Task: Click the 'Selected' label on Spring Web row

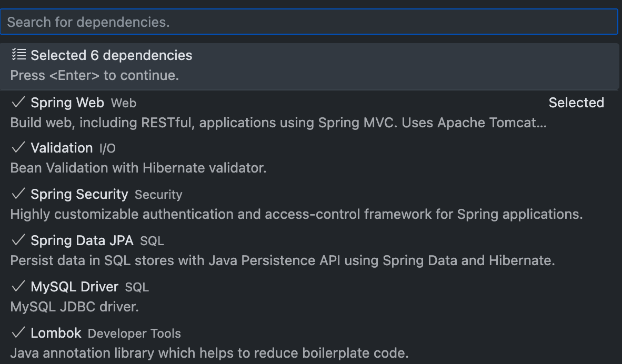Action: [x=576, y=103]
